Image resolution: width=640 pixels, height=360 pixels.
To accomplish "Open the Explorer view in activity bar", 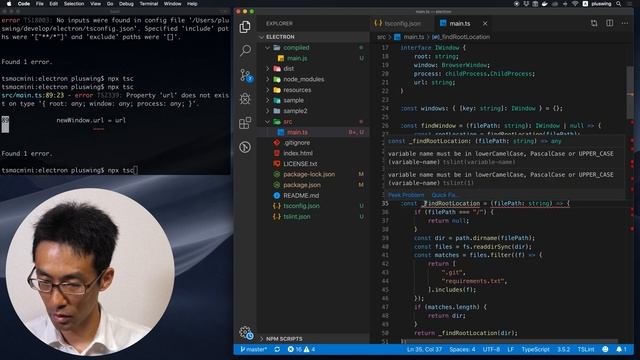I will click(x=245, y=27).
